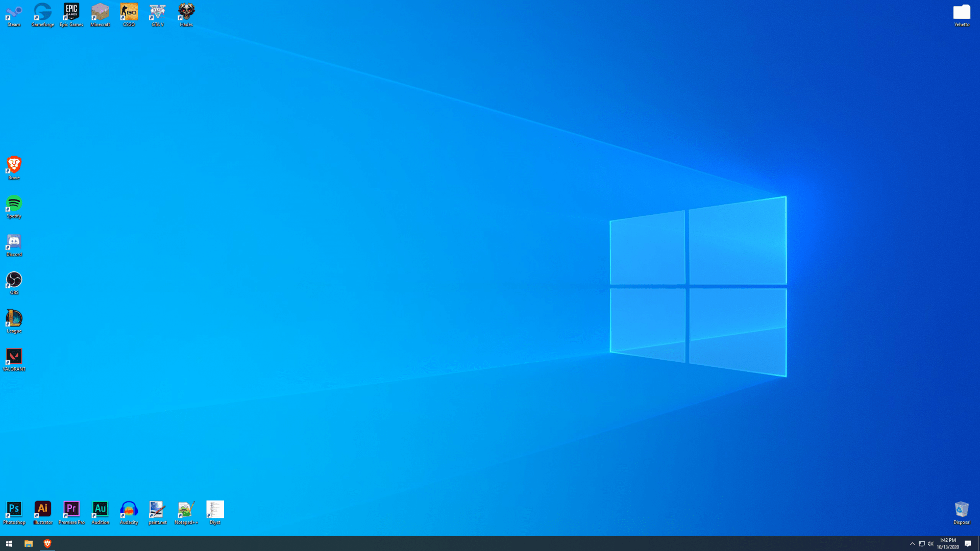Select the OBS shortcut icon

pos(14,281)
